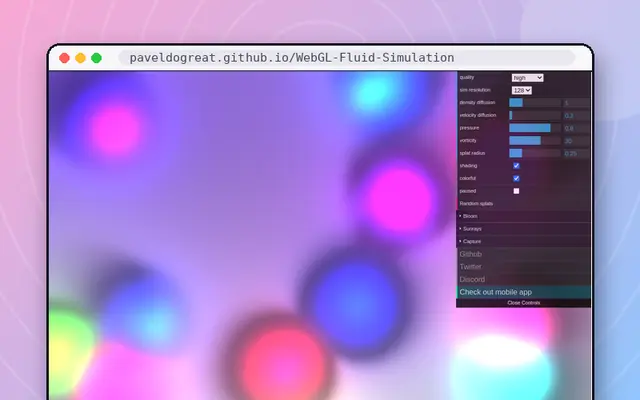Click Check out mobile app
640x400 pixels.
point(524,292)
